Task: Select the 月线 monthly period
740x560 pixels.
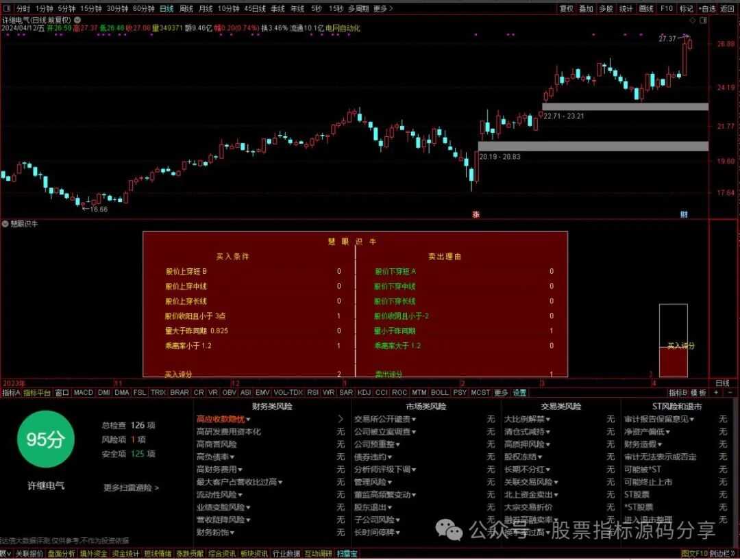Action: [x=206, y=8]
